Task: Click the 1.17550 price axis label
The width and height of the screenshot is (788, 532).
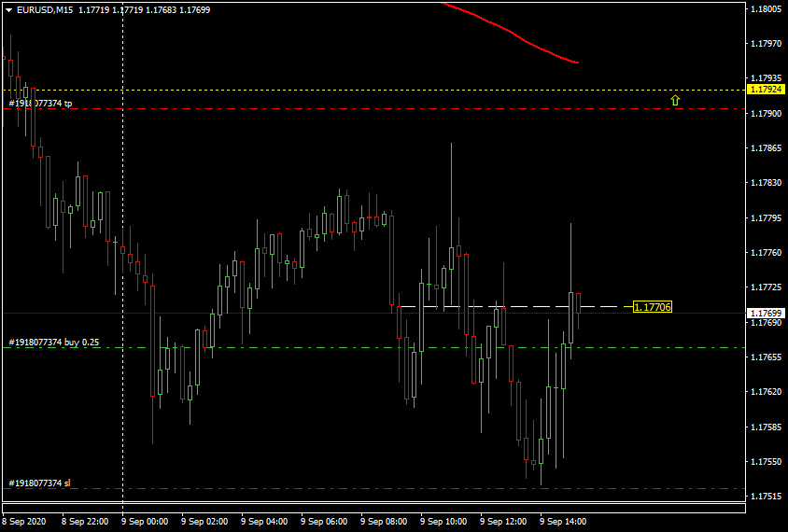Action: coord(766,462)
